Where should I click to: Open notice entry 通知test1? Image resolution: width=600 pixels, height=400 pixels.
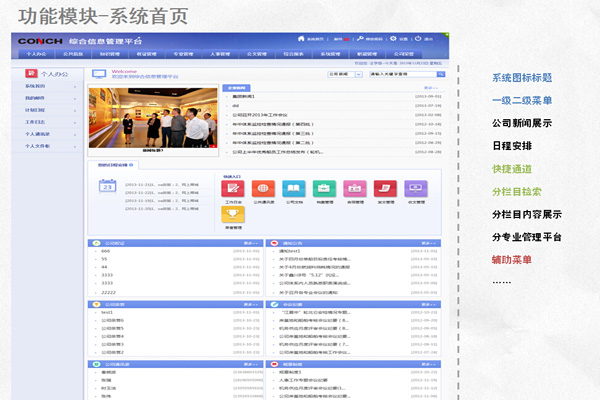(290, 251)
